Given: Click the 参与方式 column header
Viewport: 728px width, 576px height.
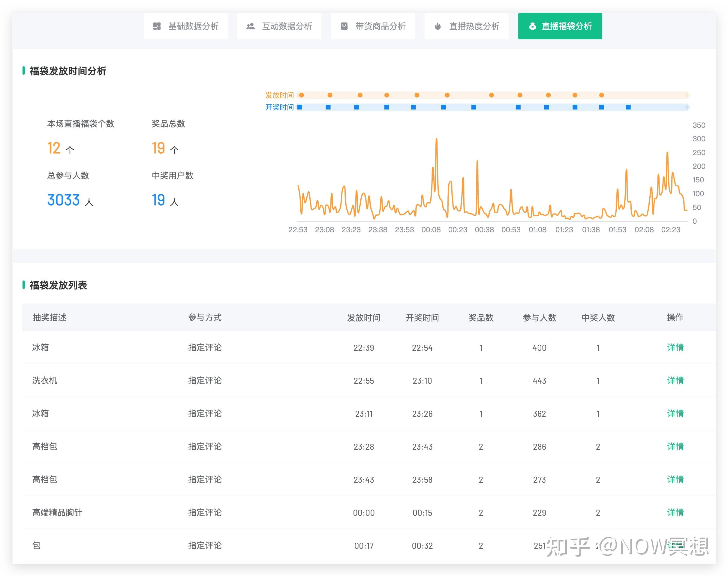Looking at the screenshot, I should click(x=205, y=318).
